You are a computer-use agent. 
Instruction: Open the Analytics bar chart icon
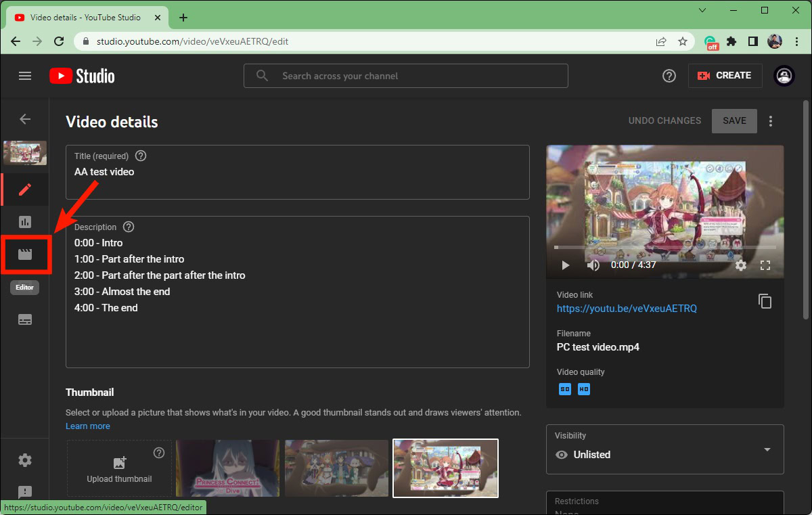click(25, 222)
